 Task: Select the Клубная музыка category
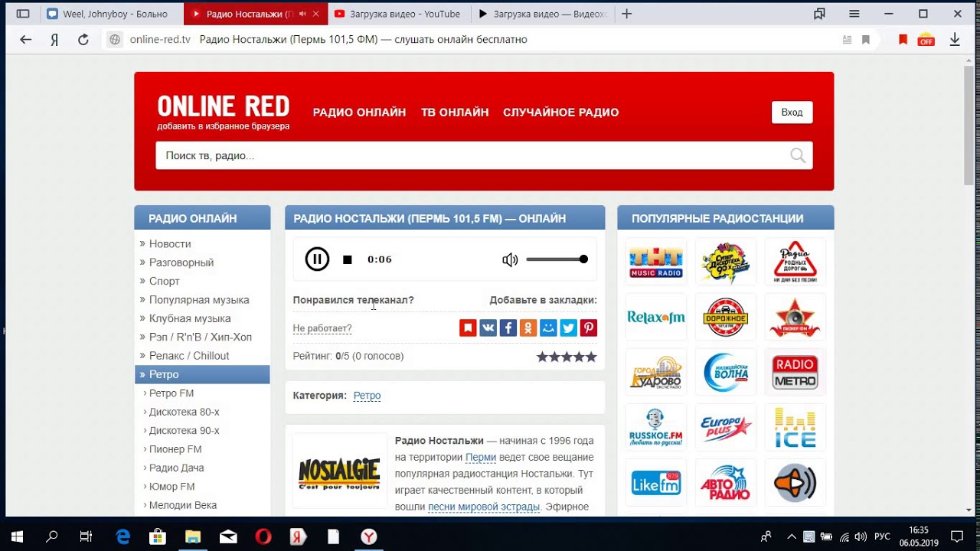point(190,318)
